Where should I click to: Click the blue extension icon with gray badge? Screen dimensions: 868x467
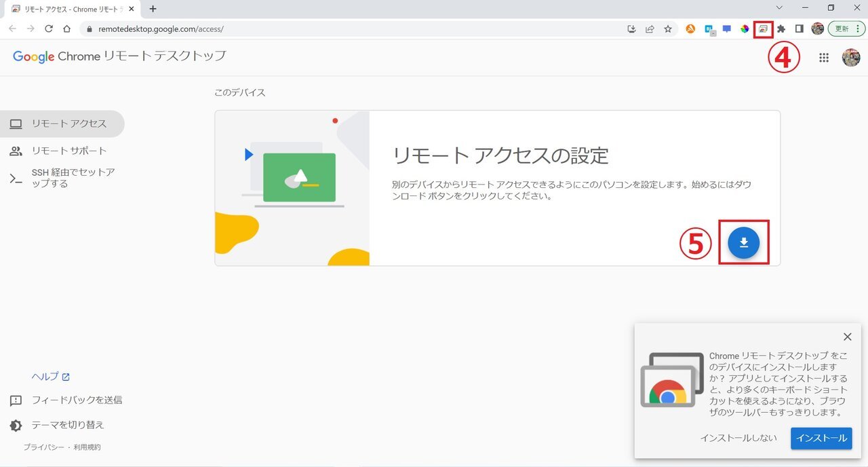(709, 29)
